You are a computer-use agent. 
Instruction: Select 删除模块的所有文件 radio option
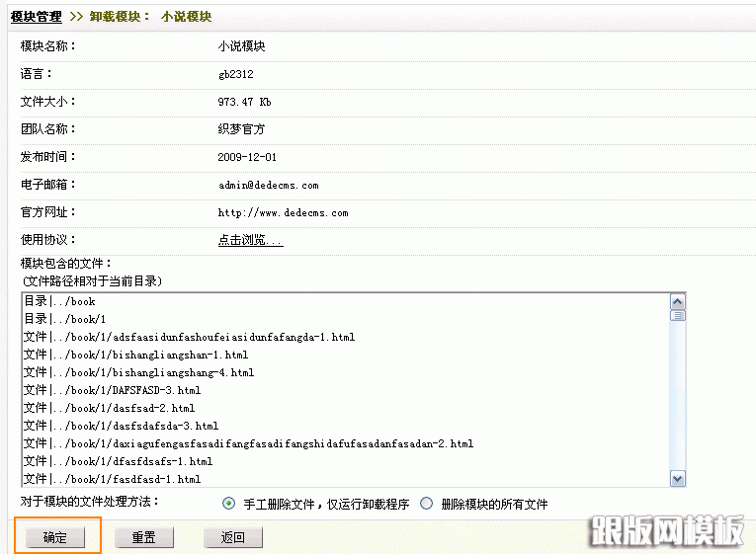click(426, 504)
